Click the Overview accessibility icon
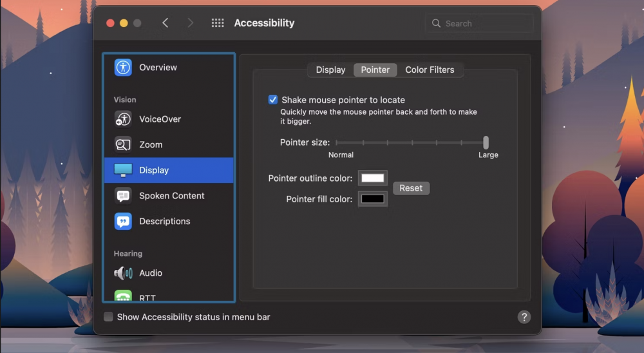Image resolution: width=644 pixels, height=353 pixels. coord(123,68)
